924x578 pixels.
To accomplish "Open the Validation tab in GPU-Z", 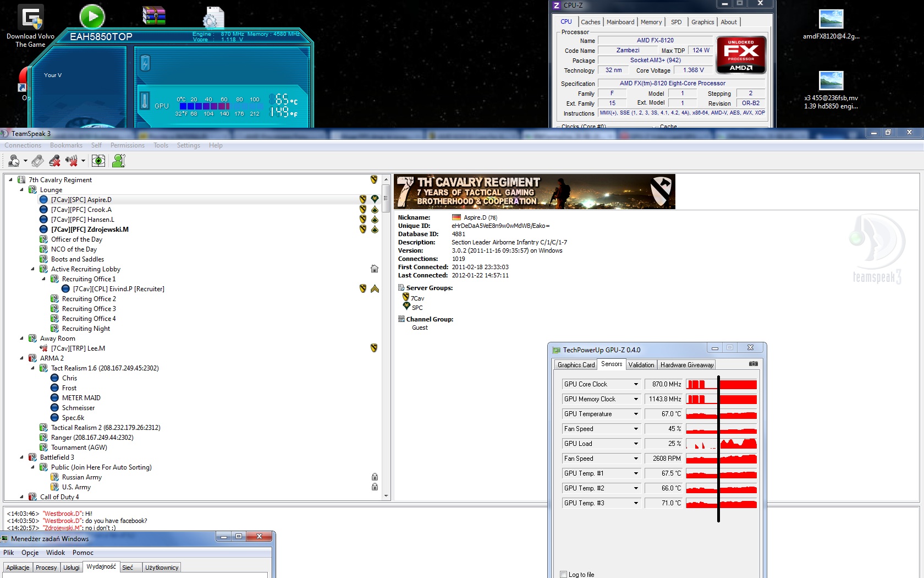I will coord(641,365).
